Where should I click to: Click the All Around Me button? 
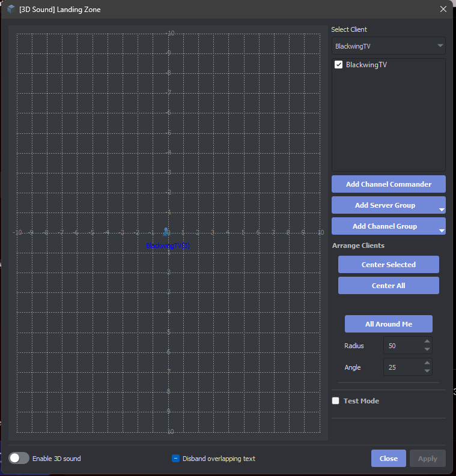(388, 324)
